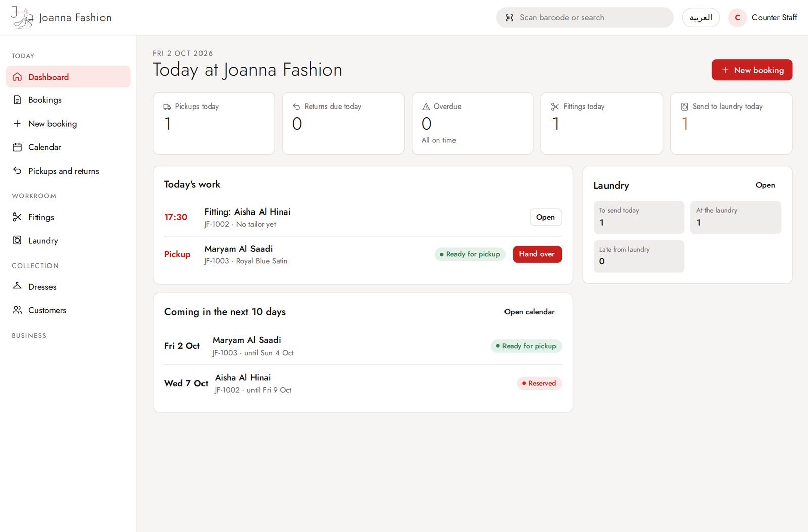Image resolution: width=808 pixels, height=532 pixels.
Task: Switch language with the العربية button
Action: click(x=700, y=18)
